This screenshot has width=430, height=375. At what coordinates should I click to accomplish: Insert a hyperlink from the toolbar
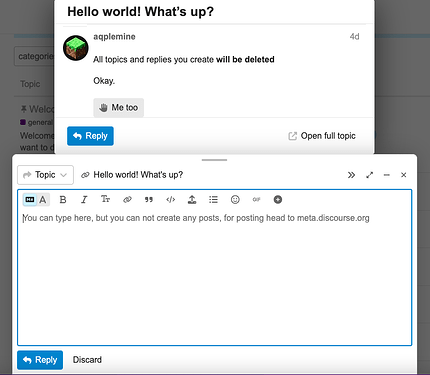[x=127, y=200]
